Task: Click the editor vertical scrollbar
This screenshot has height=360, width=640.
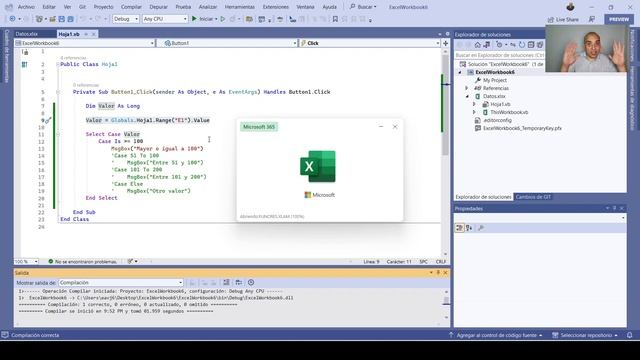Action: tap(445, 152)
